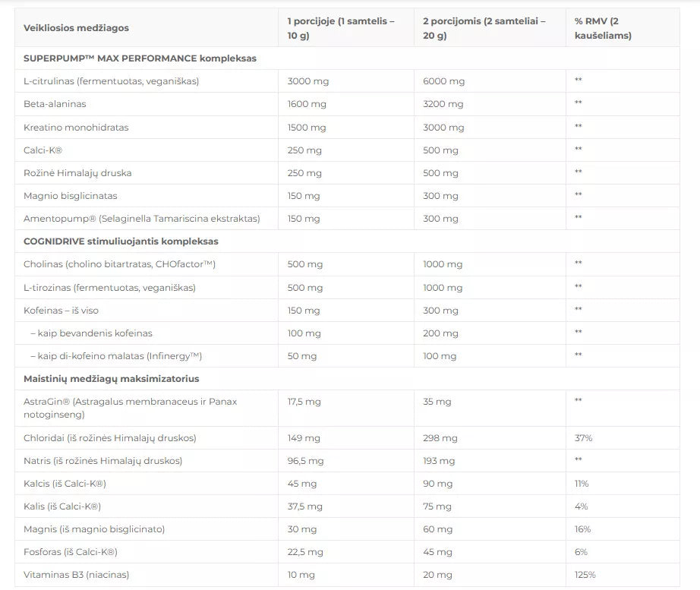Image resolution: width=700 pixels, height=590 pixels.
Task: Click the 6000 mg value cell
Action: pyautogui.click(x=443, y=81)
